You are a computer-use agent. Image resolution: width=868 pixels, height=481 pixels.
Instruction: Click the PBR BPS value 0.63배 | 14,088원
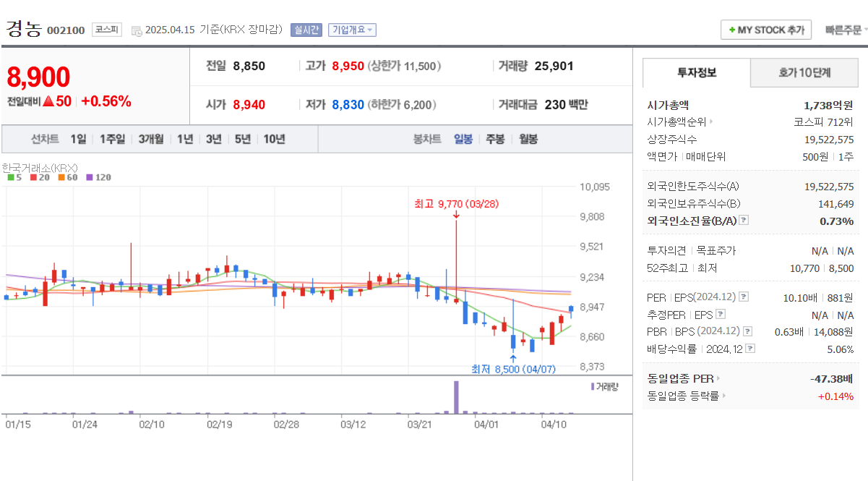click(x=814, y=331)
